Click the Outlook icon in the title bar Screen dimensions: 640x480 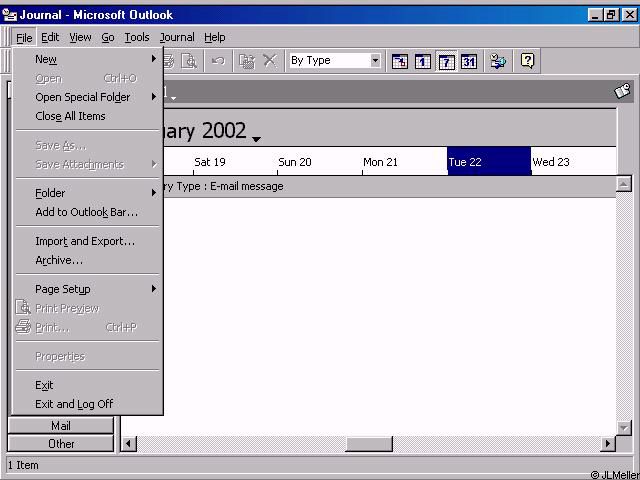tap(9, 15)
